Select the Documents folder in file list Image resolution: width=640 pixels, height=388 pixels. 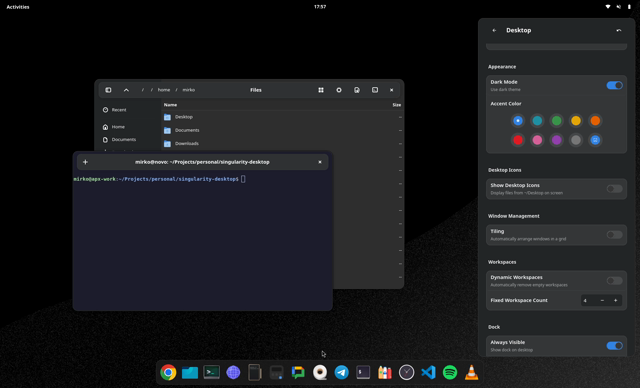[282, 130]
